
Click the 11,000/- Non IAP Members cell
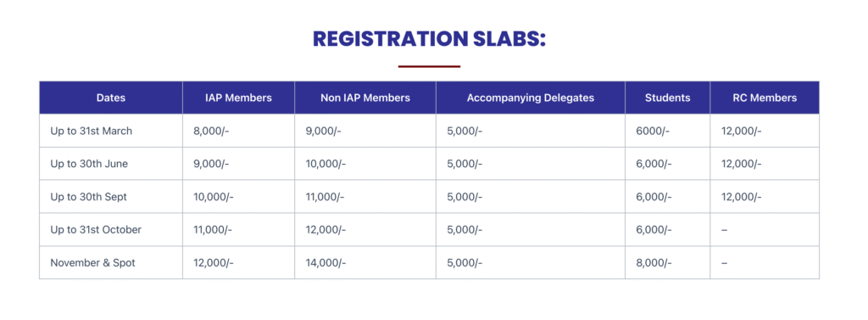325,197
